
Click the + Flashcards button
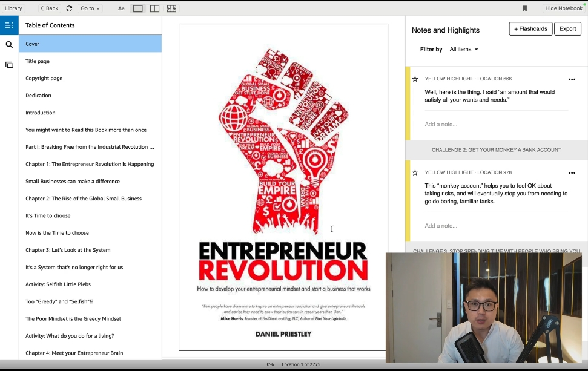pos(530,29)
